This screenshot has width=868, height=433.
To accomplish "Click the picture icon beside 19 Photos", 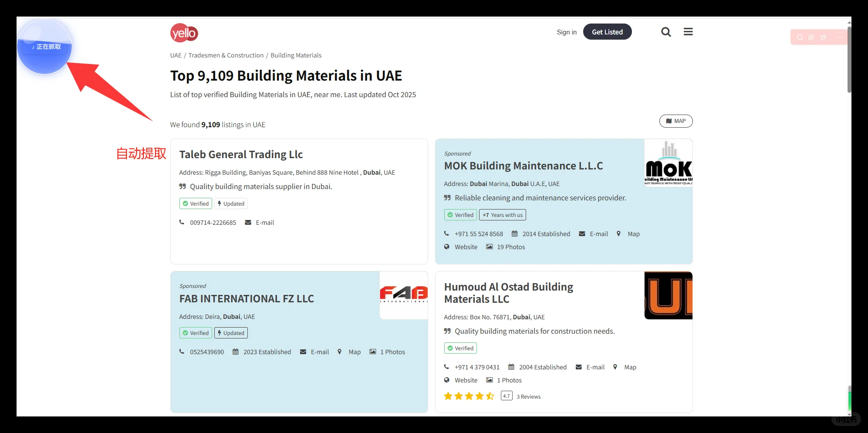I will click(490, 247).
